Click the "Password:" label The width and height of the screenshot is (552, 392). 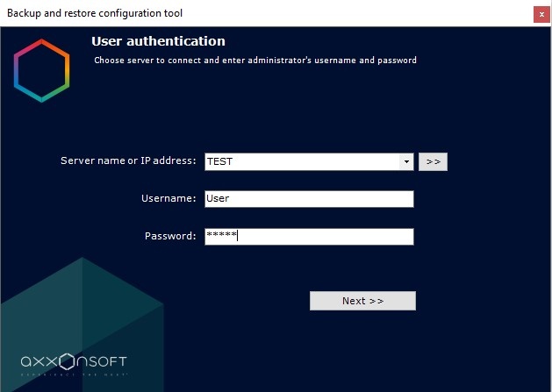tap(170, 237)
